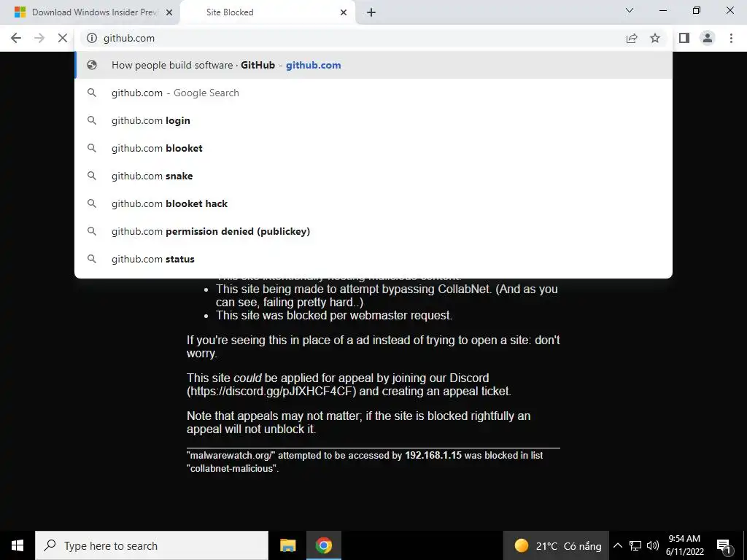The width and height of the screenshot is (747, 560).
Task: Open Chrome's three-dot menu
Action: point(731,38)
